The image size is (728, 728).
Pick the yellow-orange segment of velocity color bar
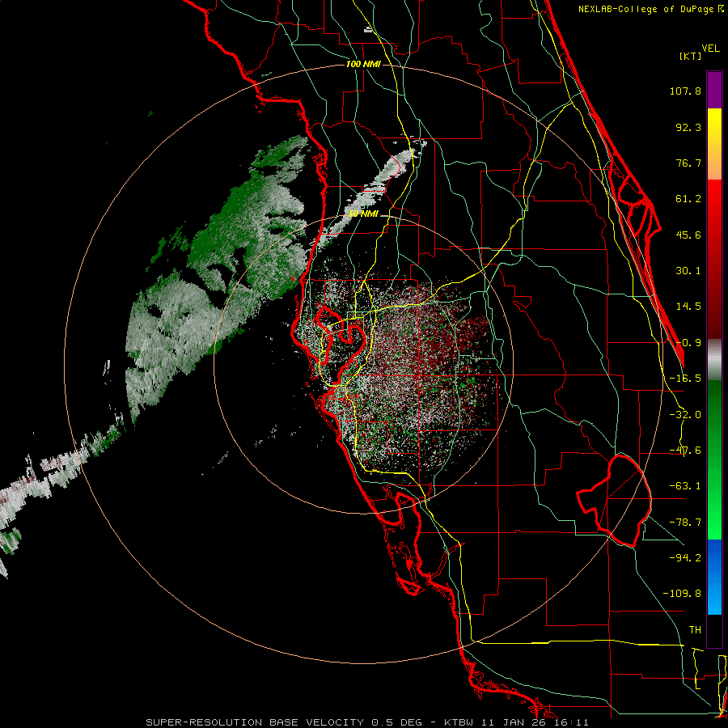714,144
